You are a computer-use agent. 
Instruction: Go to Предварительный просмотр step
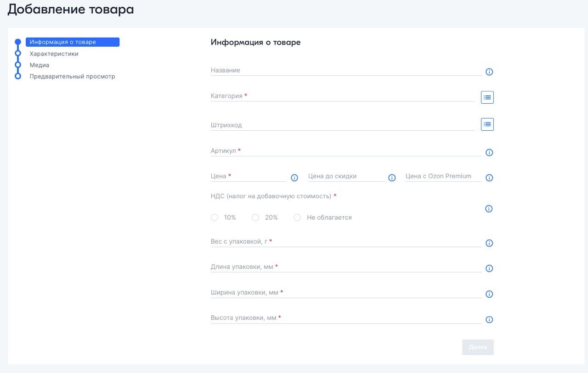(73, 77)
